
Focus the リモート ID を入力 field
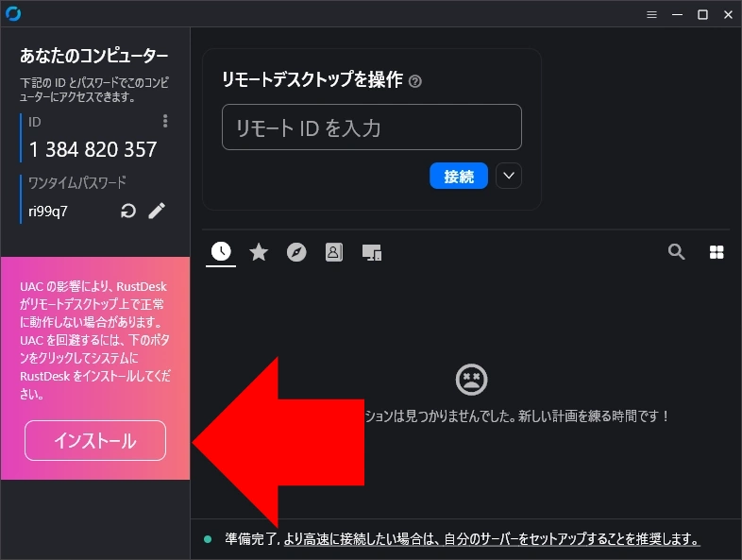point(371,127)
